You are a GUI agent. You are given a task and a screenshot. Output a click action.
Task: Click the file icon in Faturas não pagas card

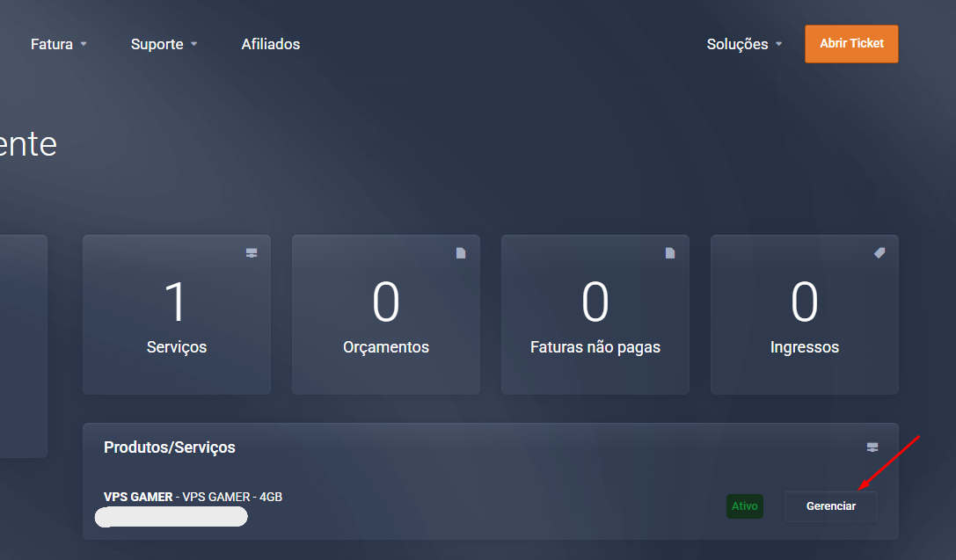click(x=670, y=253)
